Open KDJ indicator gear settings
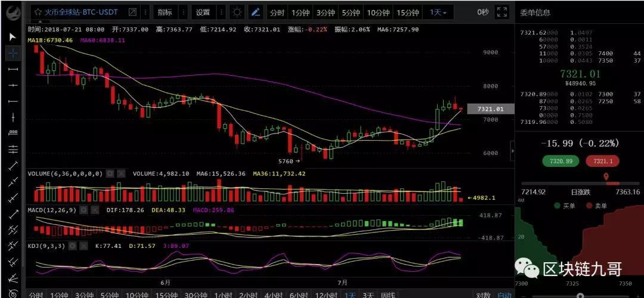 [72, 246]
